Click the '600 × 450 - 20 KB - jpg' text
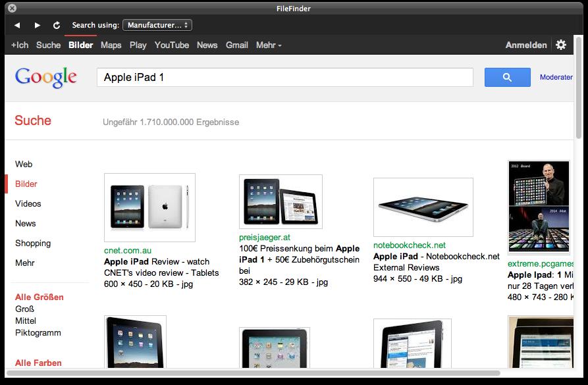The image size is (588, 385). (x=149, y=284)
